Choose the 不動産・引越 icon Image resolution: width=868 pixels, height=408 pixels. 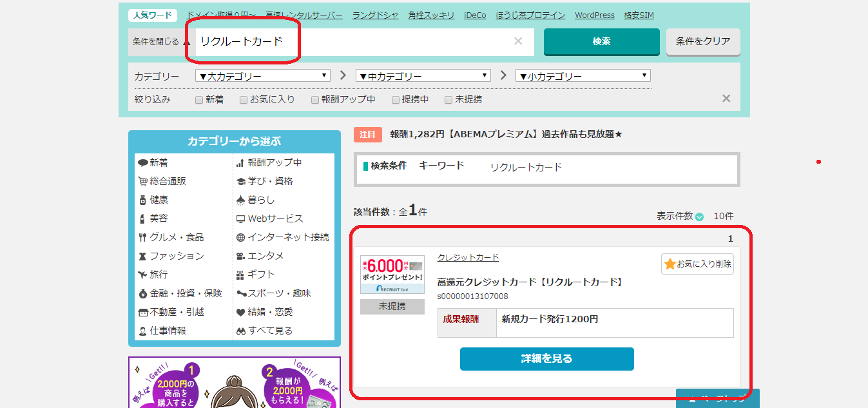click(143, 313)
